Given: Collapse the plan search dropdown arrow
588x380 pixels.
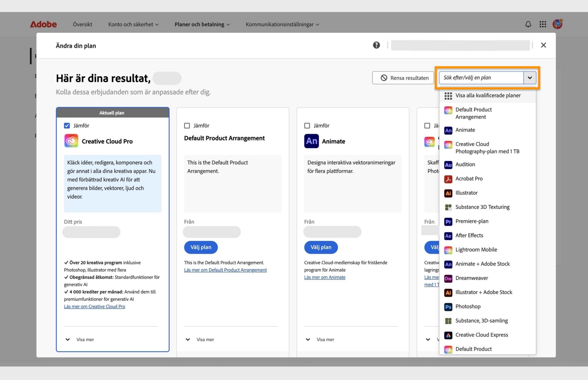Looking at the screenshot, I should click(530, 78).
